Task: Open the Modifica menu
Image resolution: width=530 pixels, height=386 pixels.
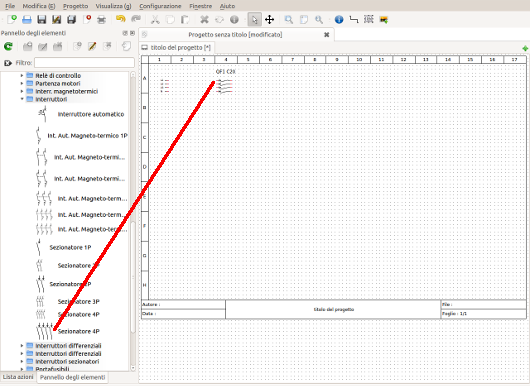Action: click(x=39, y=6)
